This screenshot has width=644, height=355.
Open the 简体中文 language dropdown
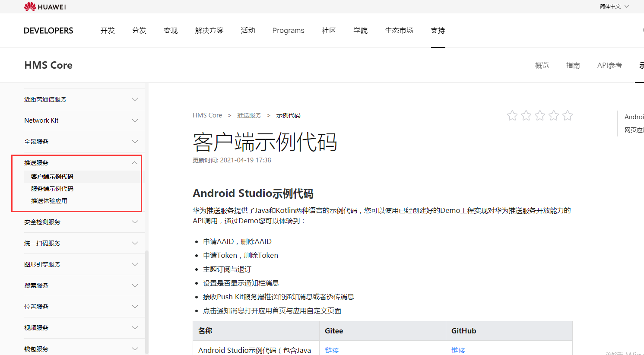click(614, 6)
